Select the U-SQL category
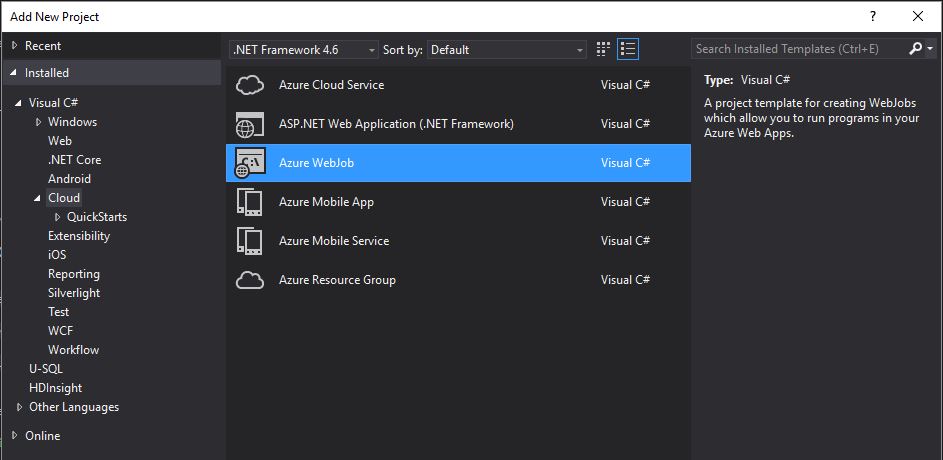The width and height of the screenshot is (943, 460). pyautogui.click(x=46, y=369)
